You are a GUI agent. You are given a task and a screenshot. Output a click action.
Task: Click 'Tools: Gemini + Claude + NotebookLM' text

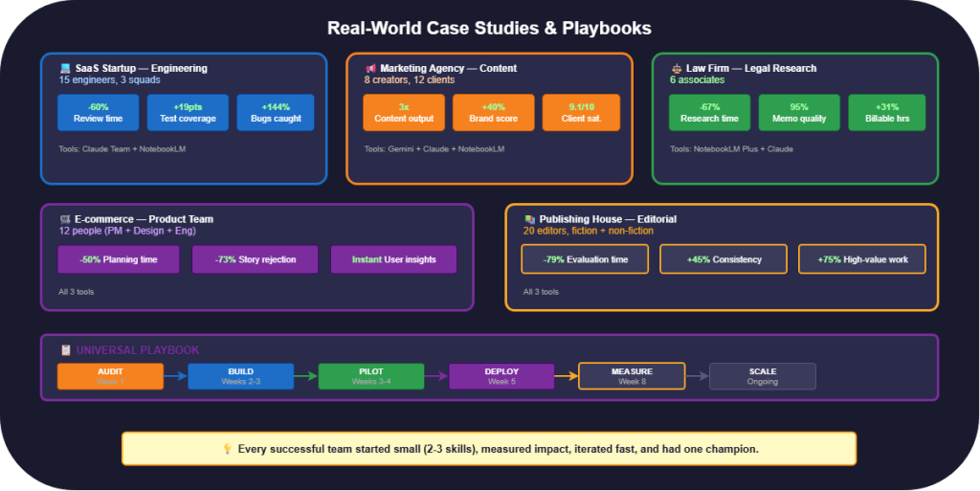[434, 148]
